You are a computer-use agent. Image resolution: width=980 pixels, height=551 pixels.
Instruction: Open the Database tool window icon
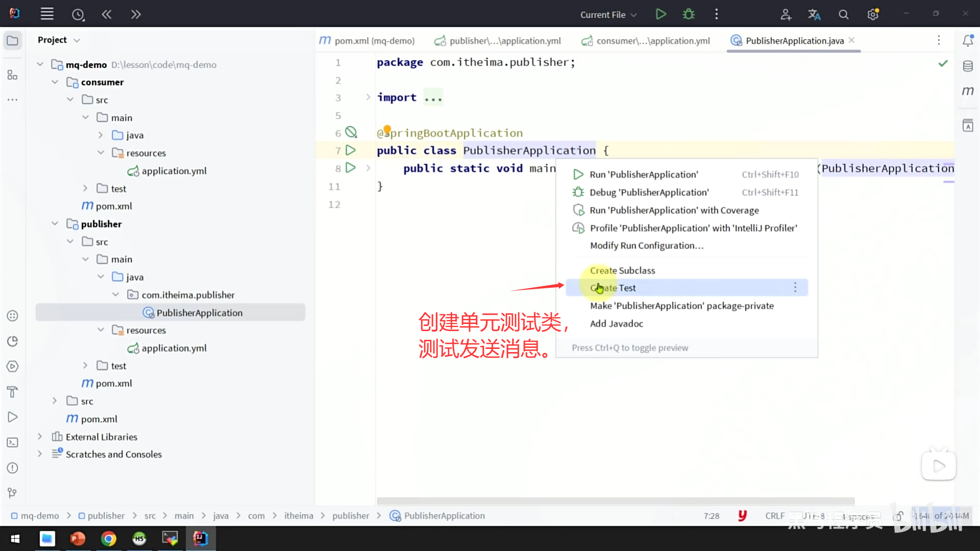point(968,66)
